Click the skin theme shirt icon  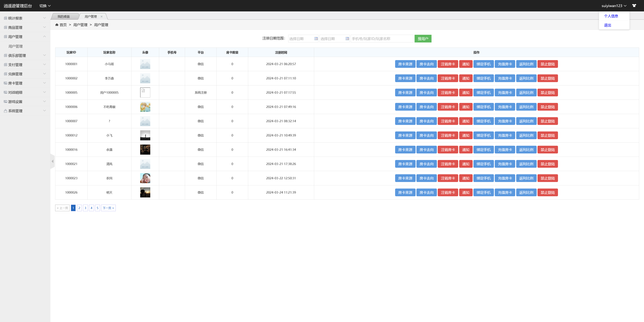click(634, 6)
